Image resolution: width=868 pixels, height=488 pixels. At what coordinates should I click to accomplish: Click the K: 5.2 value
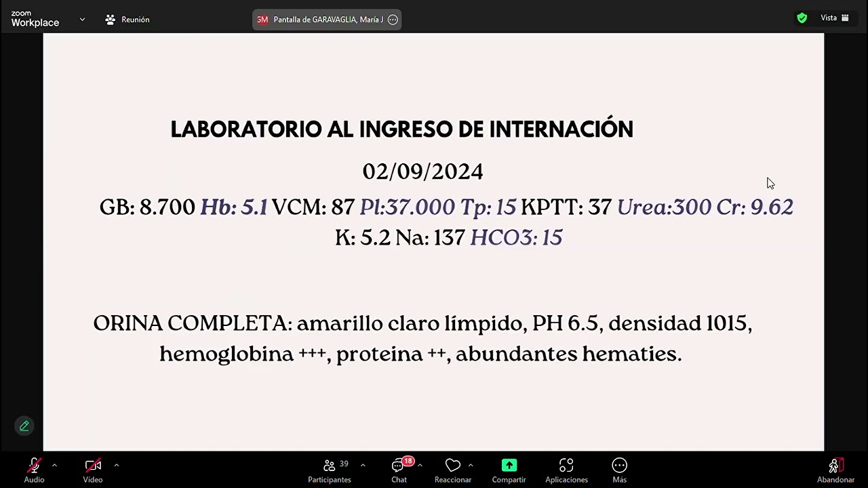coord(363,237)
